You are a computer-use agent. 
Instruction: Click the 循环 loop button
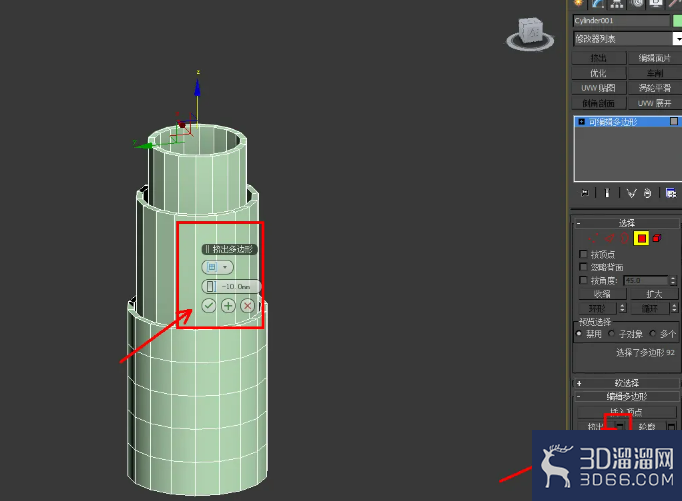(650, 308)
